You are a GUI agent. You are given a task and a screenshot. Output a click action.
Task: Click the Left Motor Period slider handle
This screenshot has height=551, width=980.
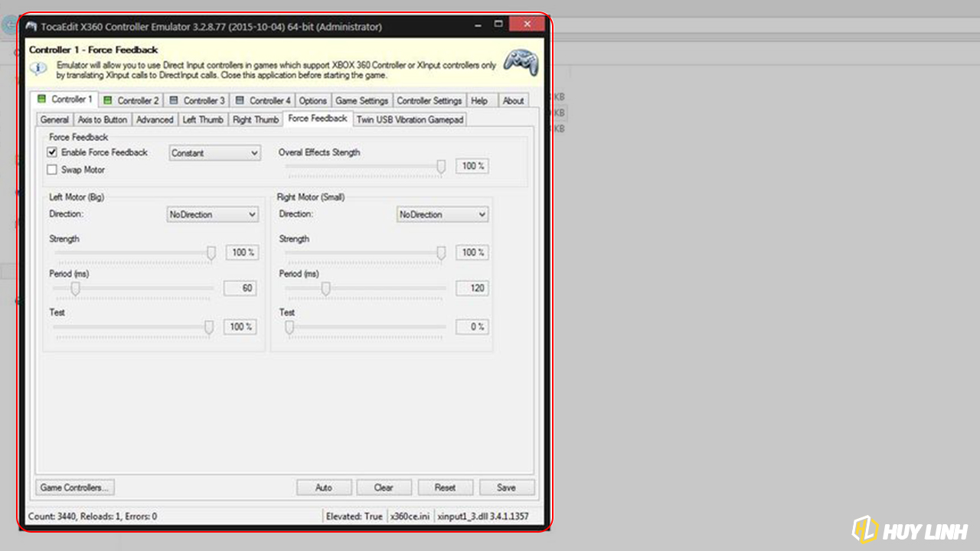tap(75, 289)
